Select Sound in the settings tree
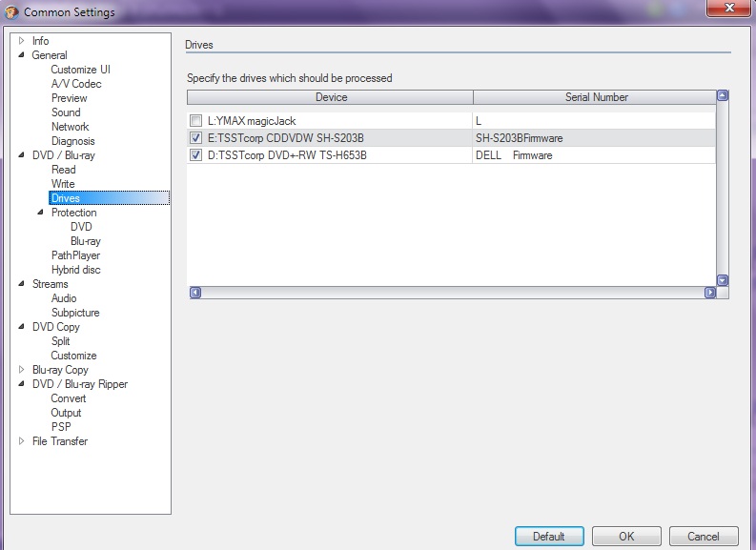This screenshot has height=550, width=756. (66, 112)
